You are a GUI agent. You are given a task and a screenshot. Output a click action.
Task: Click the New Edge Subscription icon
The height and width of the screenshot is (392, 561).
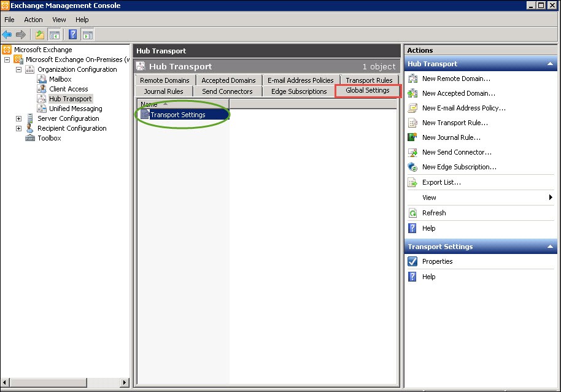click(412, 167)
